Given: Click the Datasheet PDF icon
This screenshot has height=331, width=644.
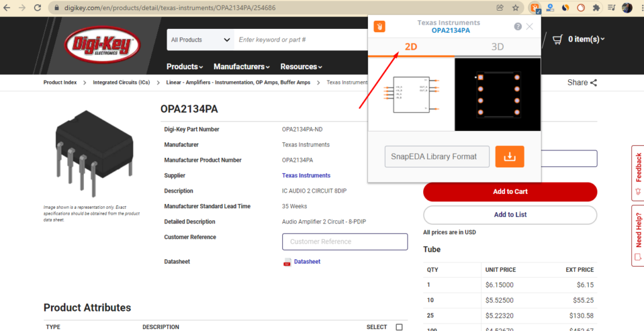Looking at the screenshot, I should tap(287, 262).
